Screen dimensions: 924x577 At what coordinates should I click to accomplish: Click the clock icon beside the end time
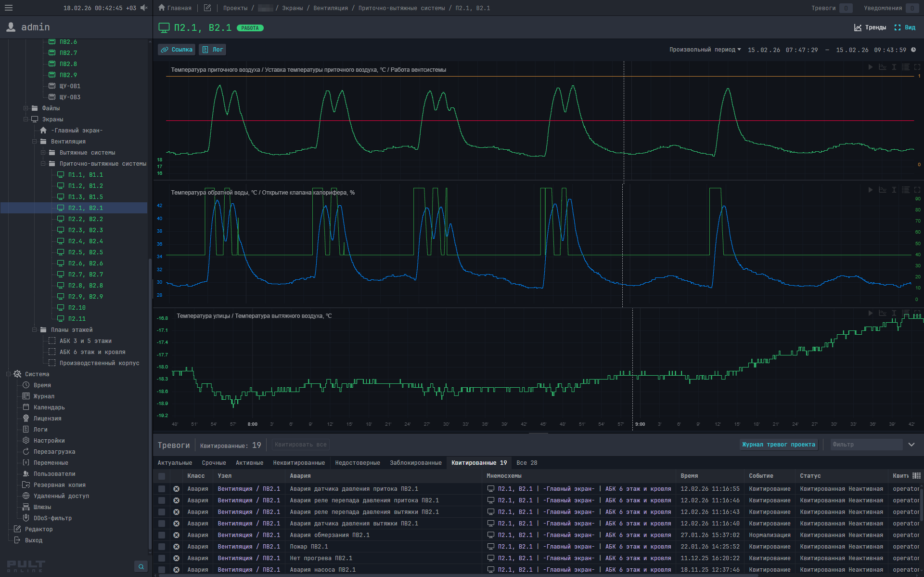[x=913, y=50]
